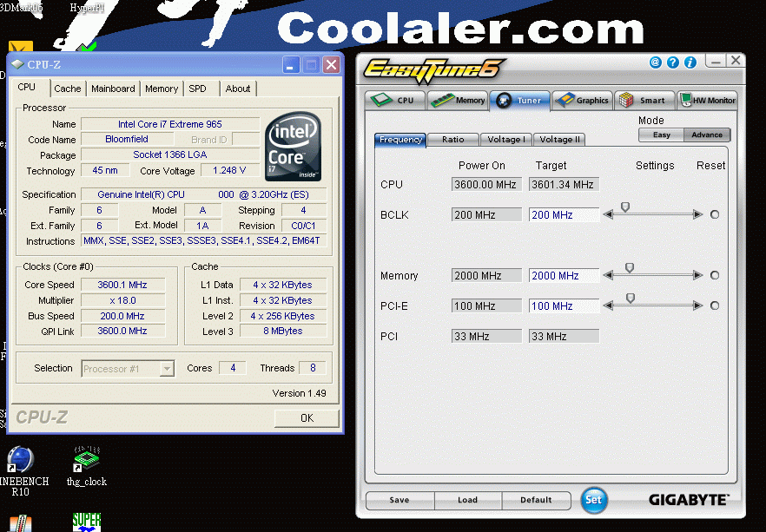Click the EasyTune6 help question mark icon
Image resolution: width=766 pixels, height=532 pixels.
tap(673, 62)
